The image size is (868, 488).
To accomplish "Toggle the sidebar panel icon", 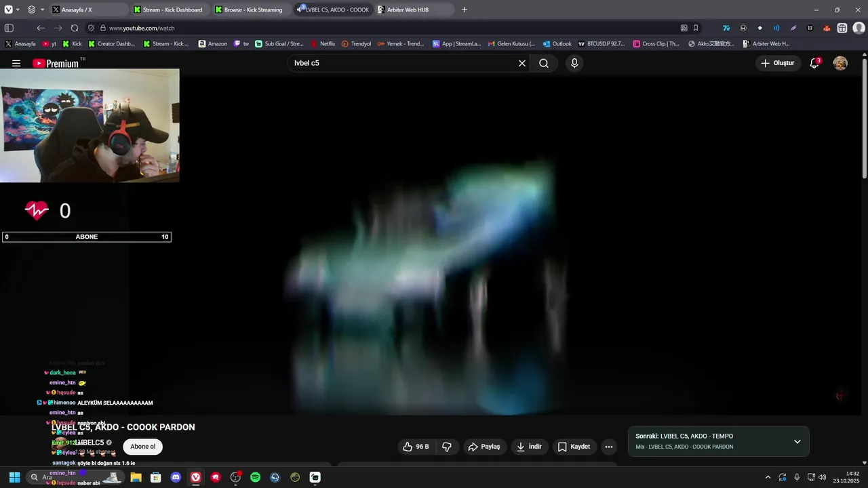I will click(x=9, y=28).
